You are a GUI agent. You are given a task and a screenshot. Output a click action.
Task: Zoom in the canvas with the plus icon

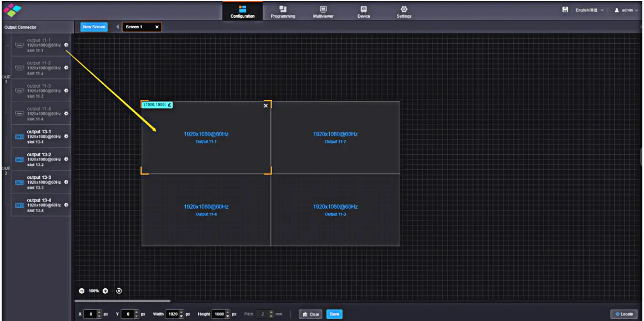(105, 291)
